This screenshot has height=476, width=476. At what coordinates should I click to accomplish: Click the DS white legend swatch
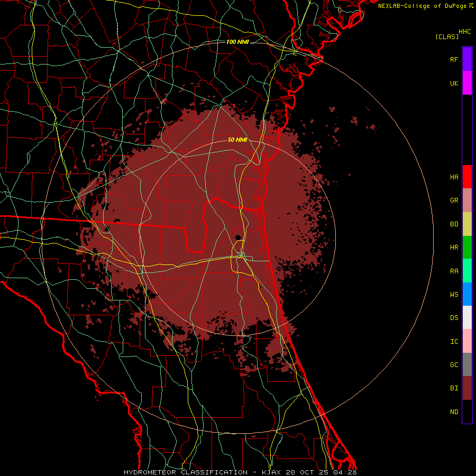point(467,317)
